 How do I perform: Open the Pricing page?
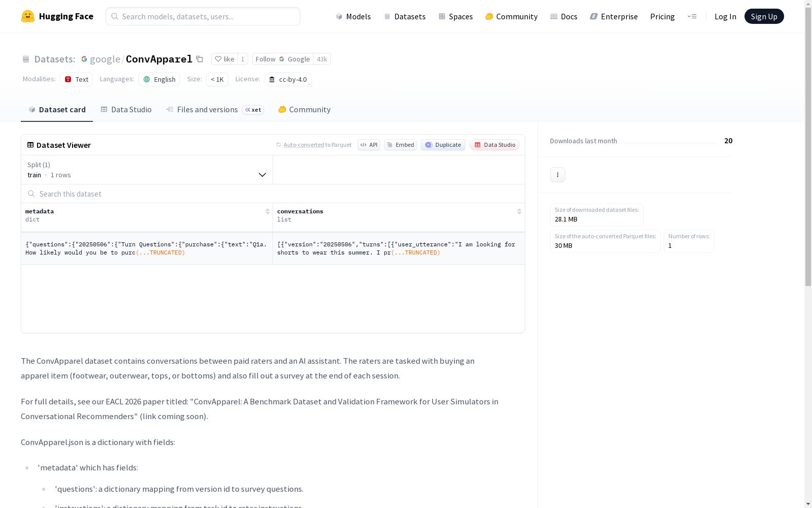point(662,16)
